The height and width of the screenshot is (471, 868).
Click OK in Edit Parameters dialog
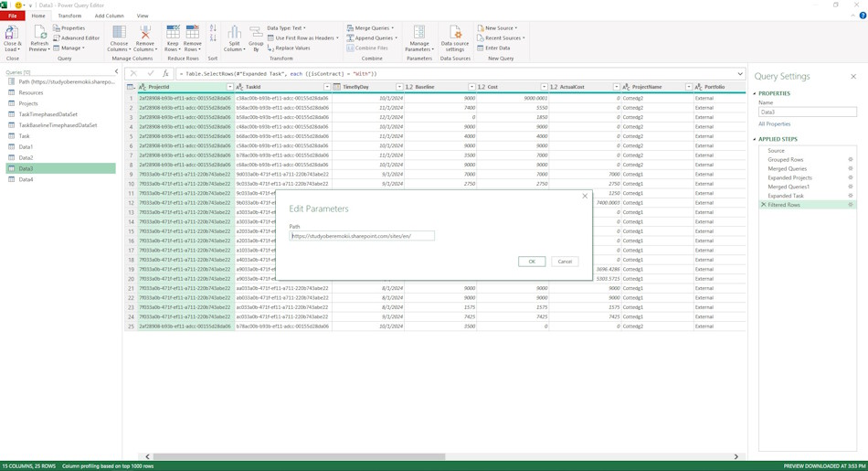(532, 262)
